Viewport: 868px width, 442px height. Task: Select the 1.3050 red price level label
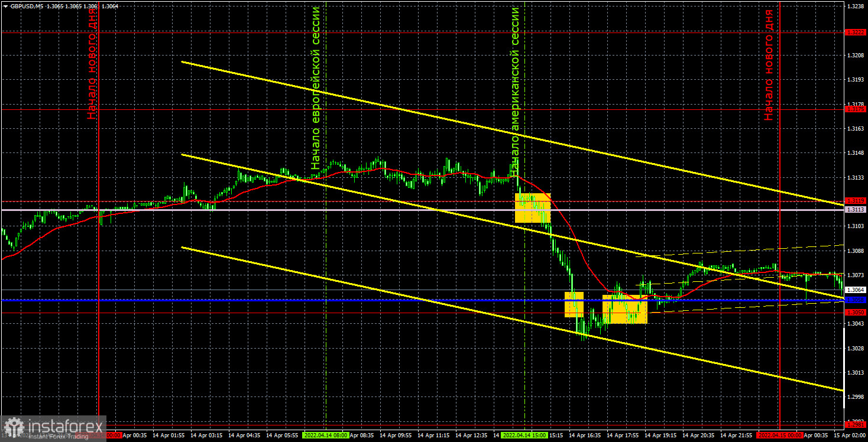856,312
